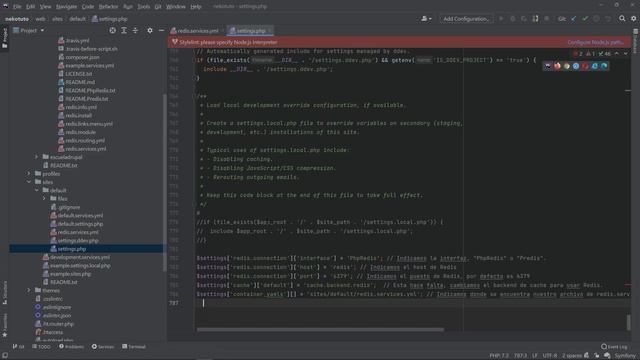Open the Services tool window
The height and width of the screenshot is (360, 640).
(103, 347)
